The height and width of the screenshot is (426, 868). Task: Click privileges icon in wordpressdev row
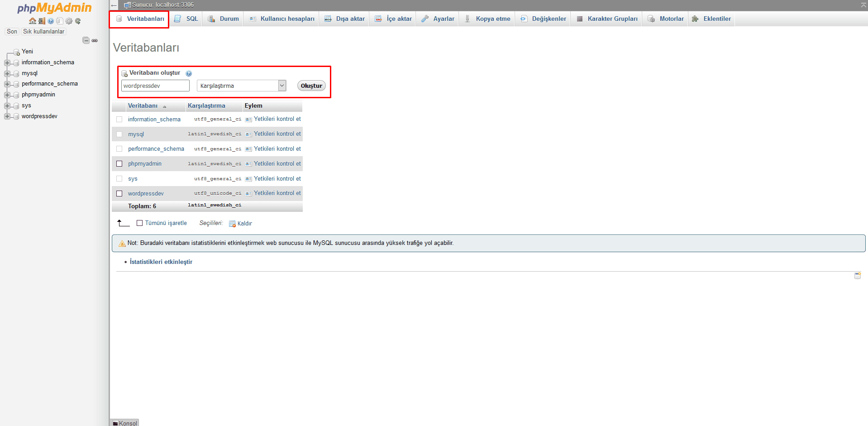click(x=248, y=194)
